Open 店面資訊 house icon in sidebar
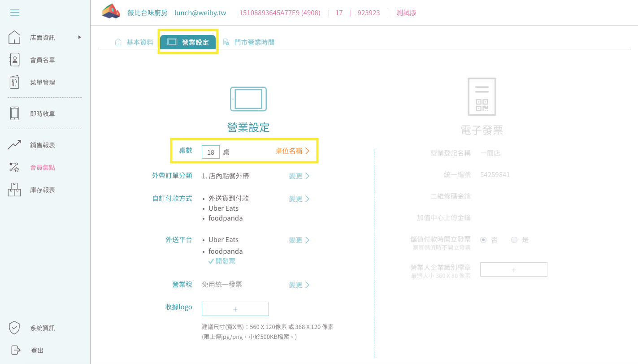Viewport: 638px width, 364px height. (14, 38)
